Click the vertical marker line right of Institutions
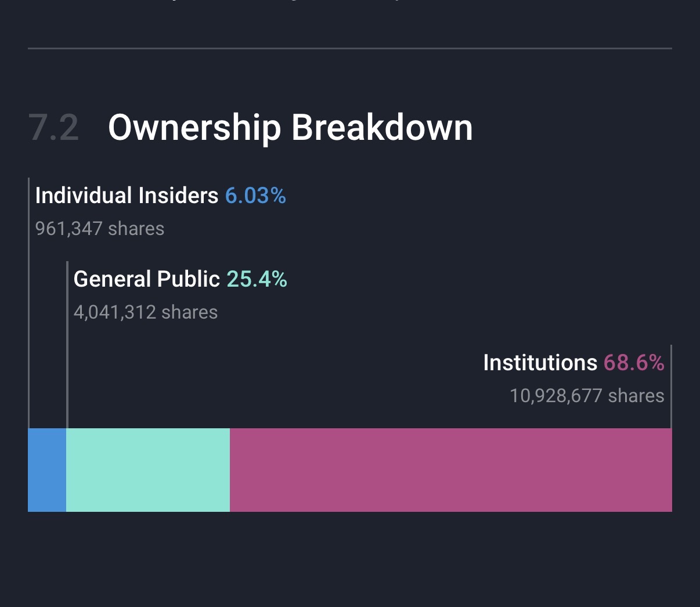The image size is (700, 607). click(671, 386)
